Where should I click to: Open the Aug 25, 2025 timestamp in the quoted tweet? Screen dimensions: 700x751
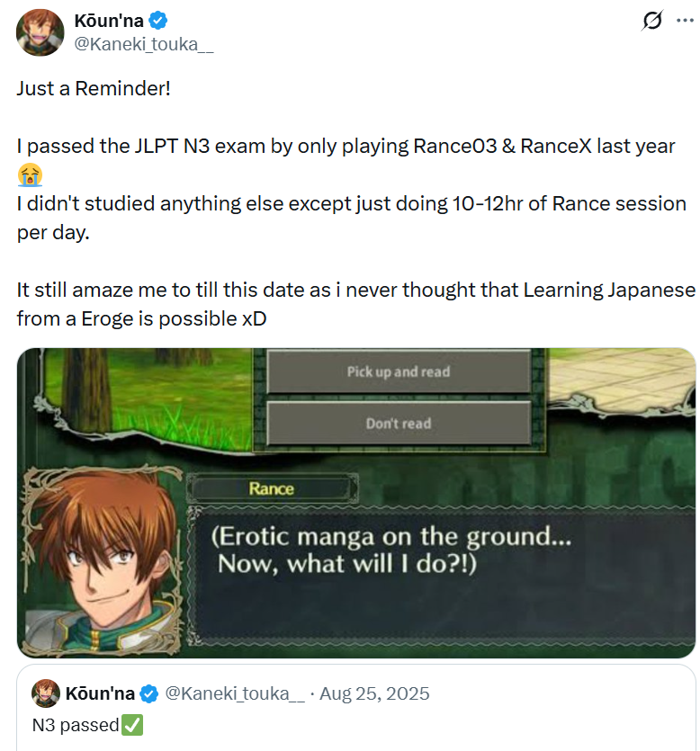[374, 693]
